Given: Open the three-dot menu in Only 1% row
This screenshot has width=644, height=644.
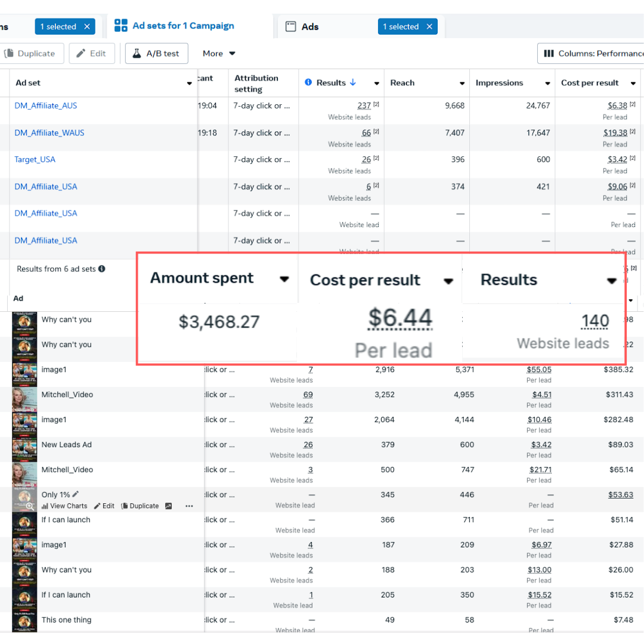Looking at the screenshot, I should point(189,506).
